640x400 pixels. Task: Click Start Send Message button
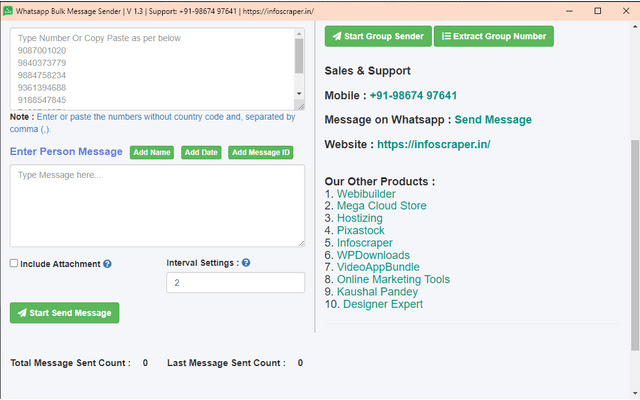click(64, 313)
